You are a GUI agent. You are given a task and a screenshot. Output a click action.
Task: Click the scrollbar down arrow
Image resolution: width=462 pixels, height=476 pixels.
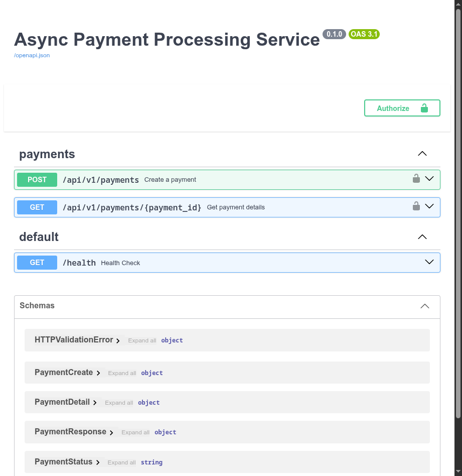[458, 472]
